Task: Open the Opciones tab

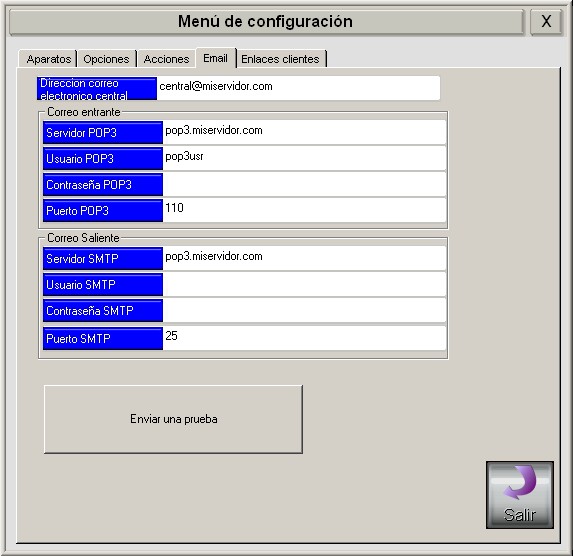Action: coord(106,59)
